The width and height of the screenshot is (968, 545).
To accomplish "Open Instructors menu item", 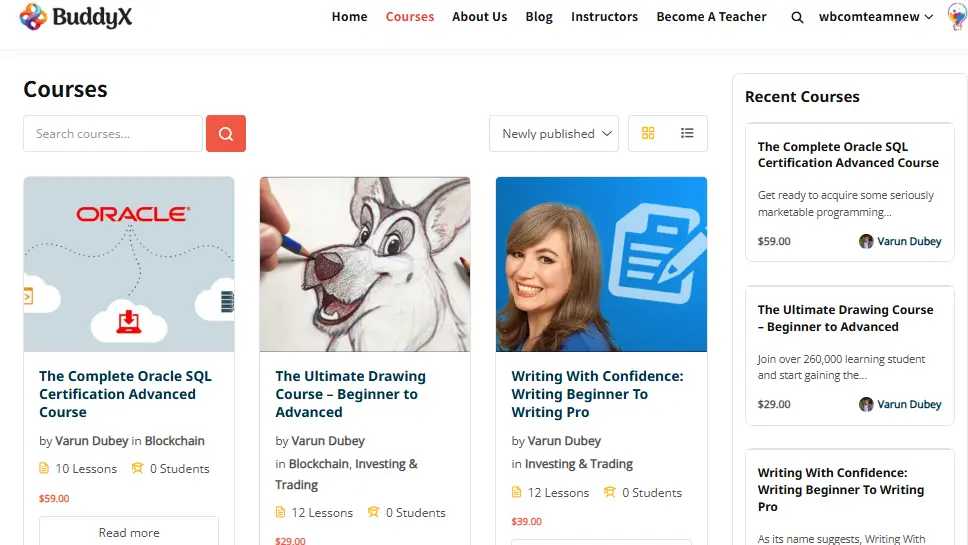I will coord(604,17).
